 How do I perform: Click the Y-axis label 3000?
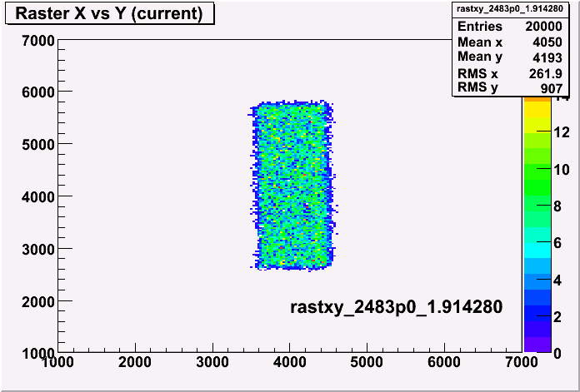(x=38, y=249)
